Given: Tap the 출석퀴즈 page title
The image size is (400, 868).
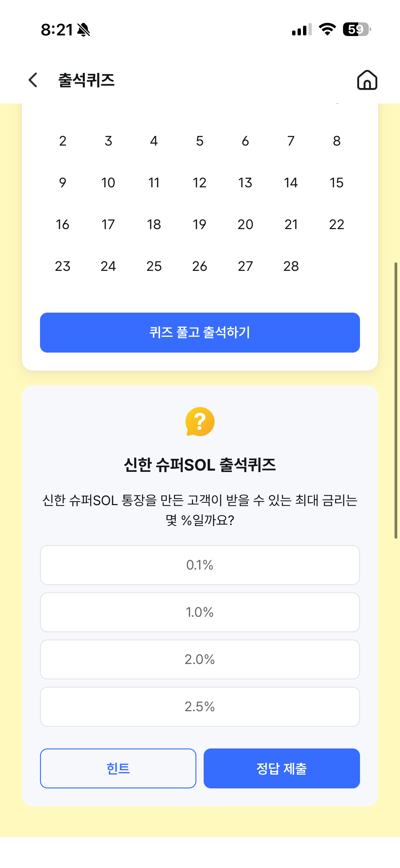Looking at the screenshot, I should pos(86,80).
